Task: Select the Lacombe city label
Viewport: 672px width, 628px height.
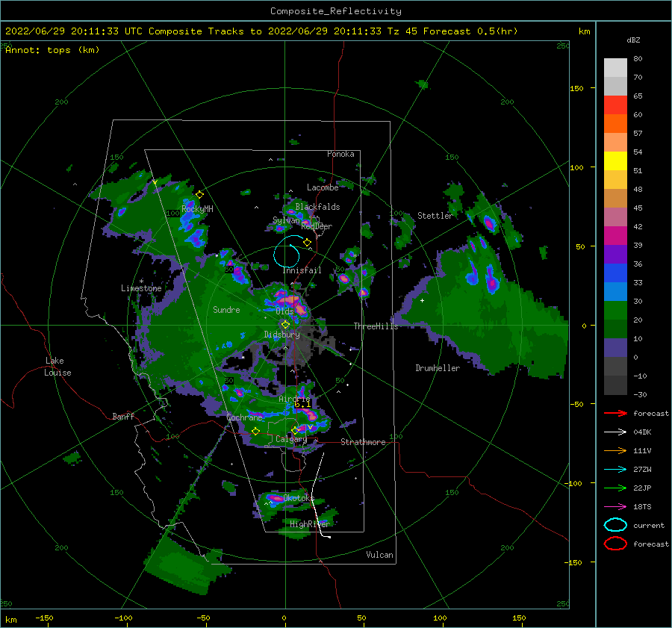Action: (x=323, y=187)
